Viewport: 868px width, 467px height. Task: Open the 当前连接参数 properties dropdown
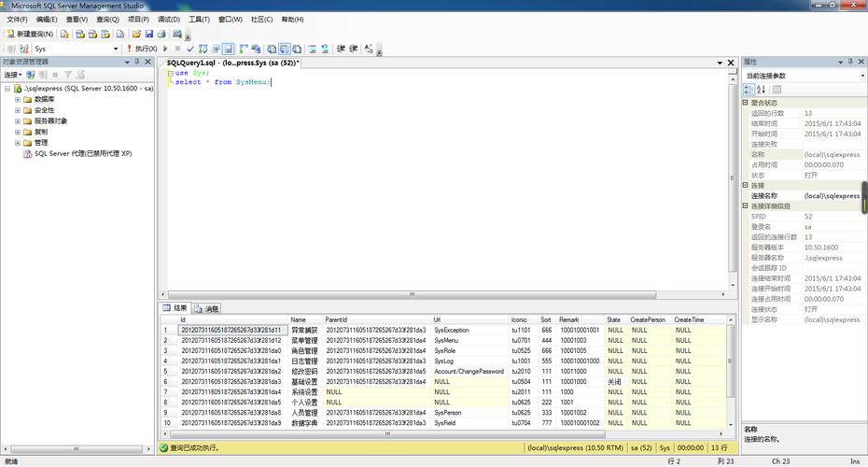[x=862, y=76]
